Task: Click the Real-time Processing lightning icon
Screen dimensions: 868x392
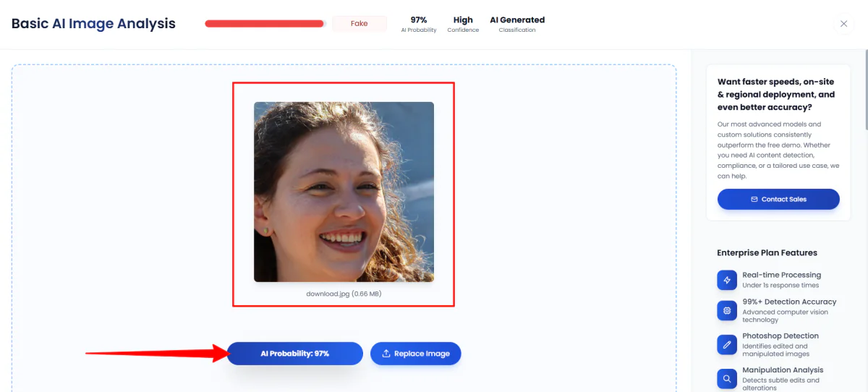Action: 727,280
